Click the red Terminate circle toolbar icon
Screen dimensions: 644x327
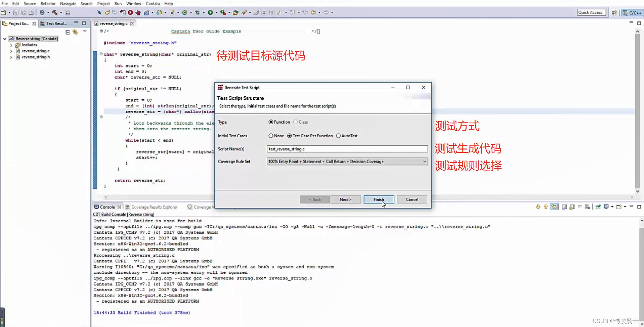pos(130,12)
